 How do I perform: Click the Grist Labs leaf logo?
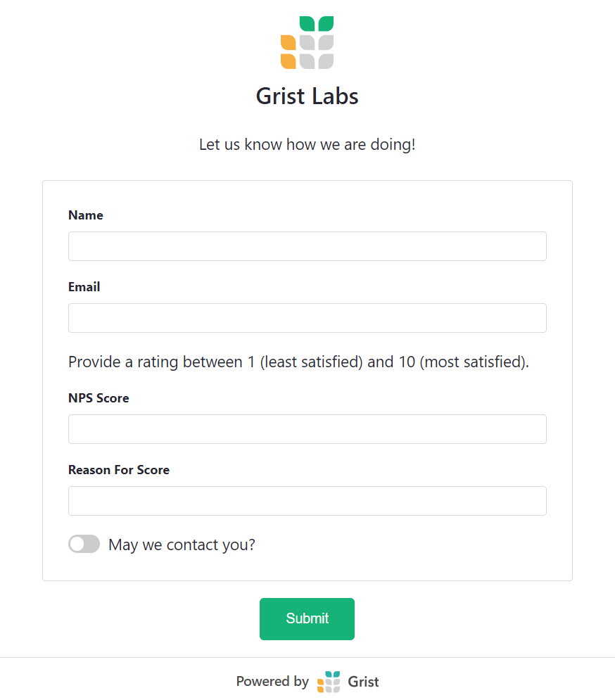(307, 41)
